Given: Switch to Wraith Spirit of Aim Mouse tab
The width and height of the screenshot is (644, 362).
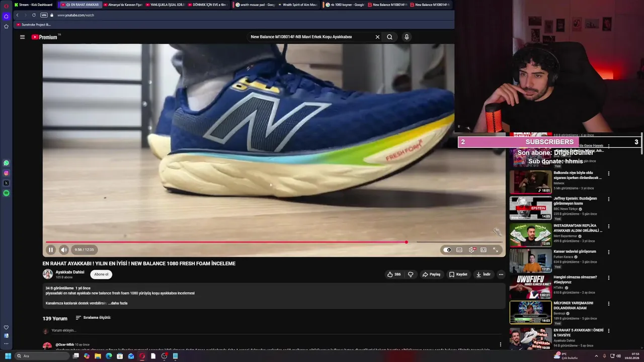Looking at the screenshot, I should (297, 5).
